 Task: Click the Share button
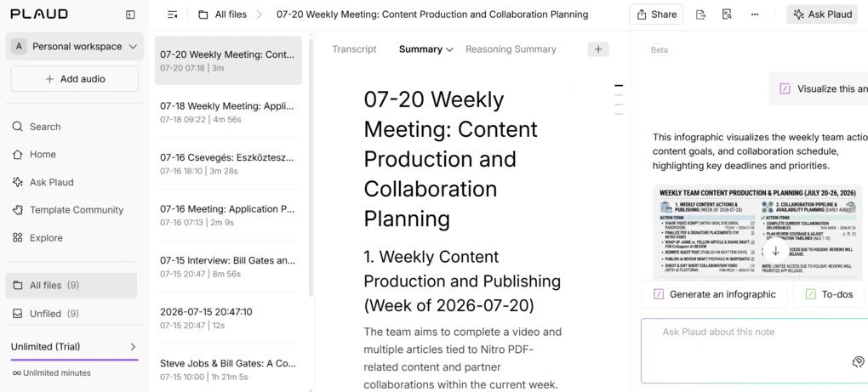click(x=656, y=14)
